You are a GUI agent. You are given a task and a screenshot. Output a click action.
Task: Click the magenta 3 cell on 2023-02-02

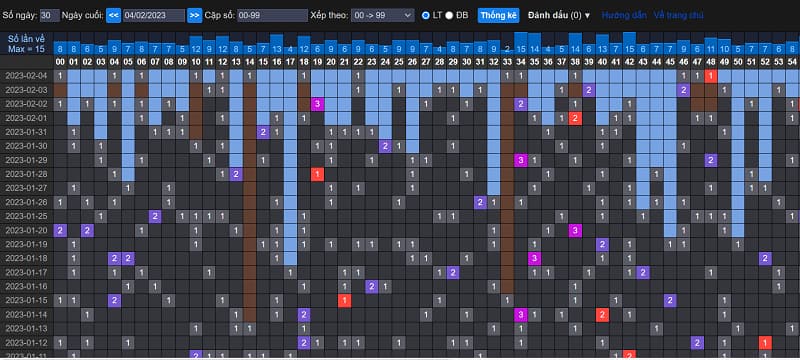(x=317, y=104)
